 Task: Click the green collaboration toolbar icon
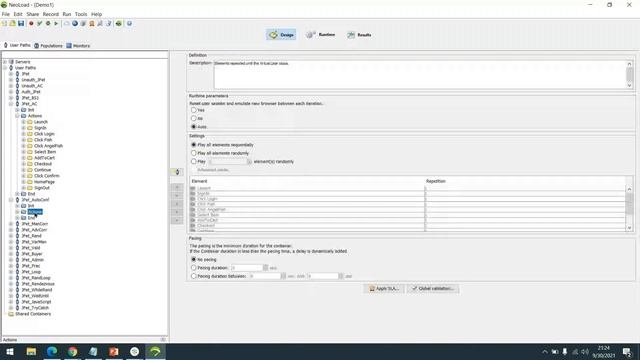coord(118,24)
